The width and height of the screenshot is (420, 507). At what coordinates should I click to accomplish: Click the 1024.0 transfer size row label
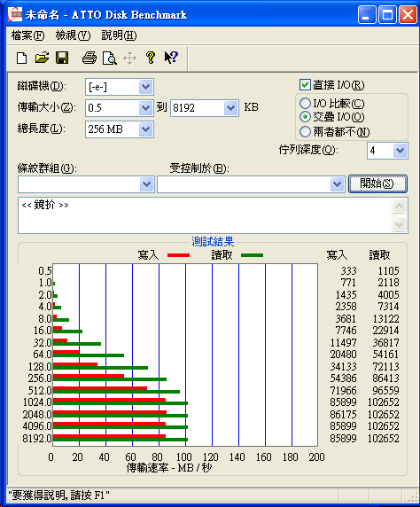click(x=37, y=402)
